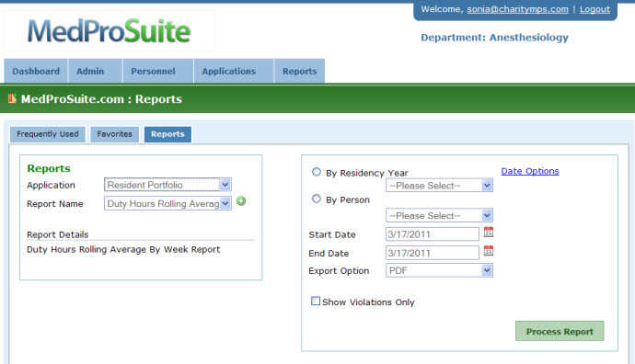Click the Reports header book icon

coord(12,98)
